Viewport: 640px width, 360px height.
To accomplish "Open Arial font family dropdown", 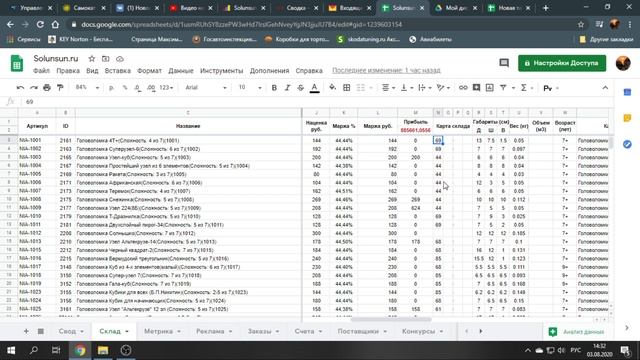I will point(206,88).
